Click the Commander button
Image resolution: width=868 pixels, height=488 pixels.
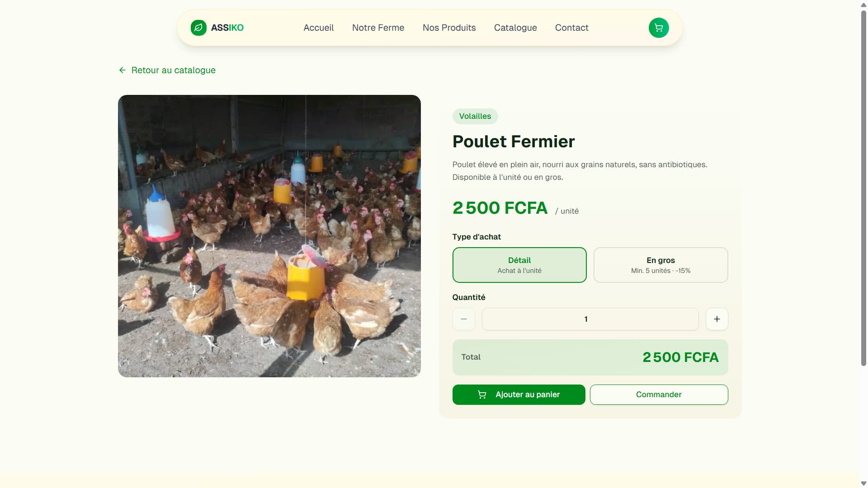pyautogui.click(x=658, y=394)
